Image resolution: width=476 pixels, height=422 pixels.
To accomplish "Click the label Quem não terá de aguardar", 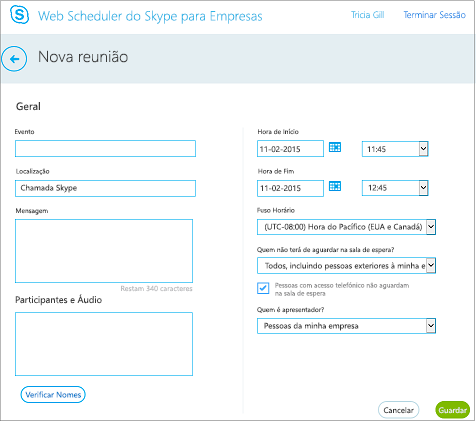I will (x=325, y=250).
